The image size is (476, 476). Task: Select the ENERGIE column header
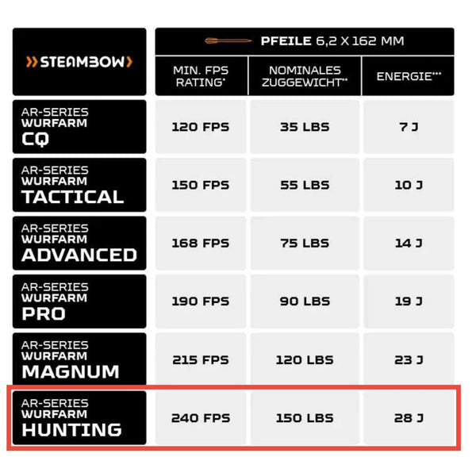(x=408, y=76)
